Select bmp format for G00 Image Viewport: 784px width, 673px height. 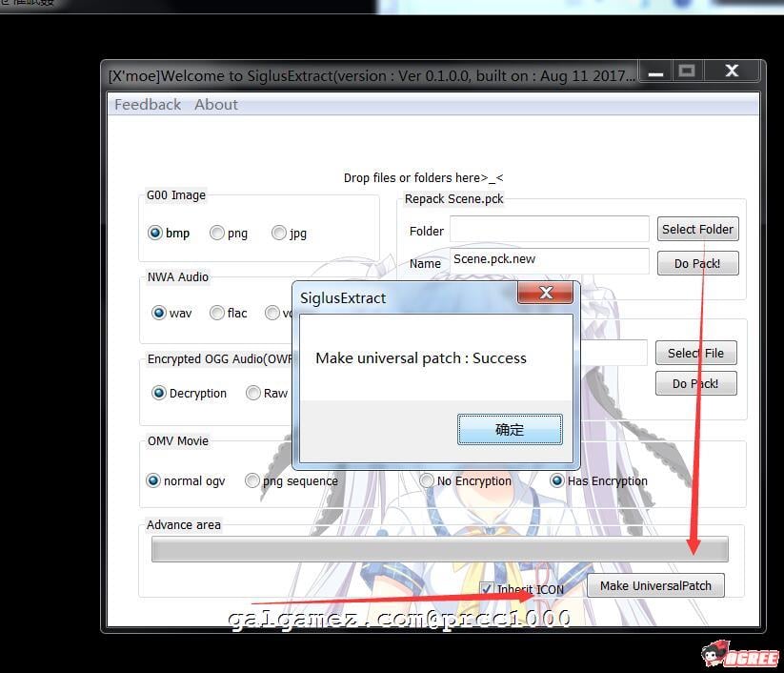coord(154,233)
